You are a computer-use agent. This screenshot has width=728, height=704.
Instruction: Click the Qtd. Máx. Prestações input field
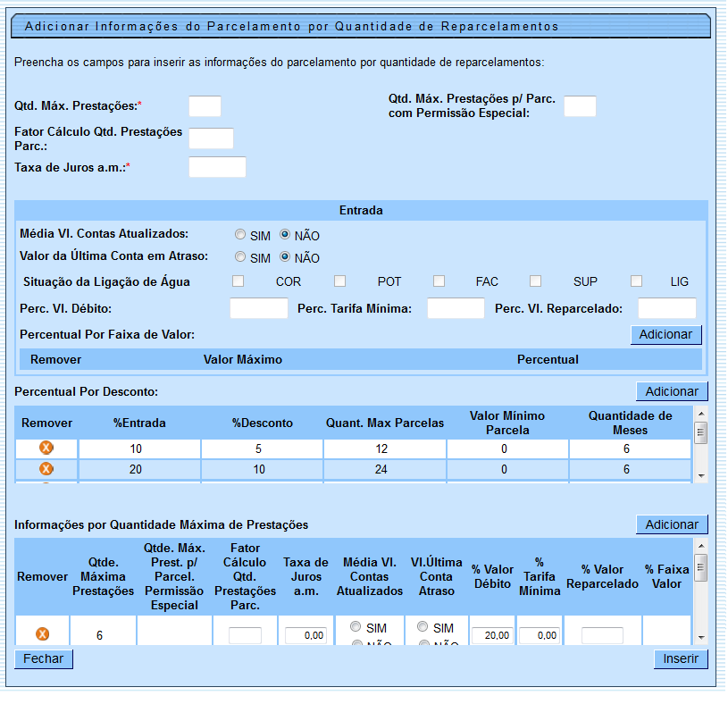205,106
